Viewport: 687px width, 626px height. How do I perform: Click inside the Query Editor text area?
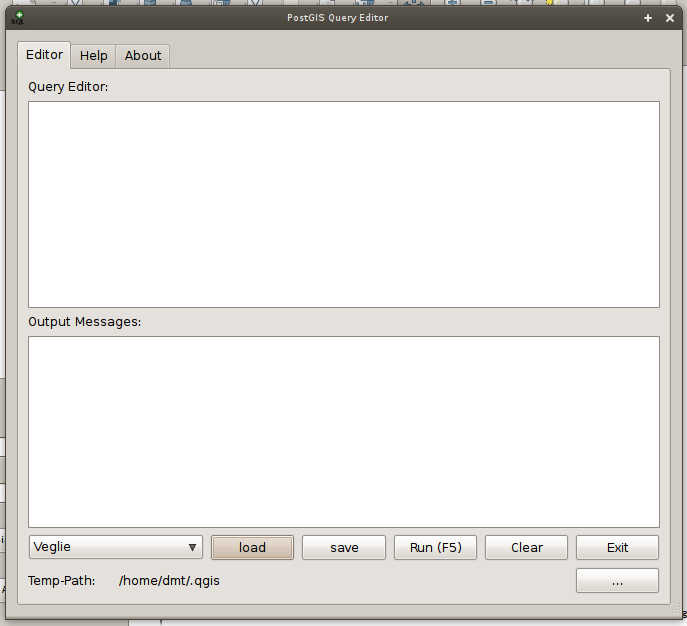[x=344, y=204]
